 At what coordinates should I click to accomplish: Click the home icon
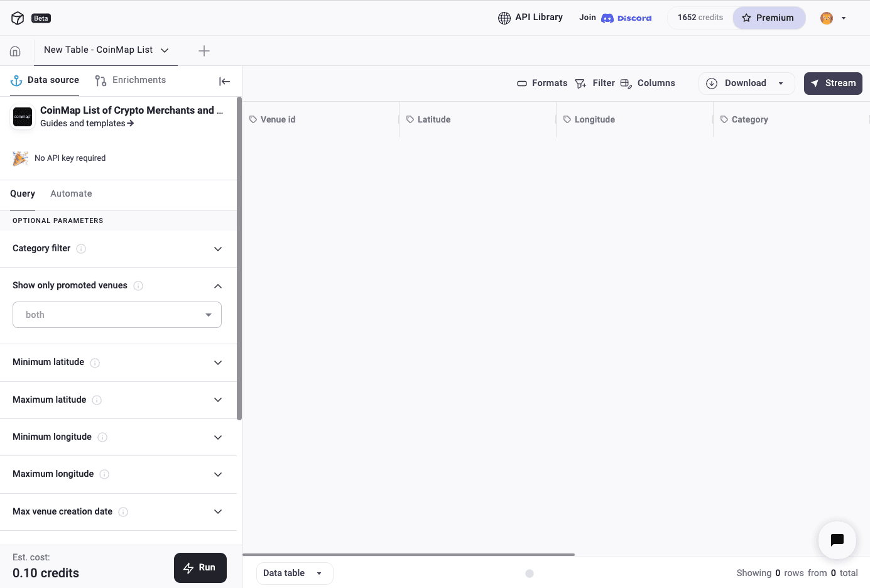pyautogui.click(x=14, y=50)
